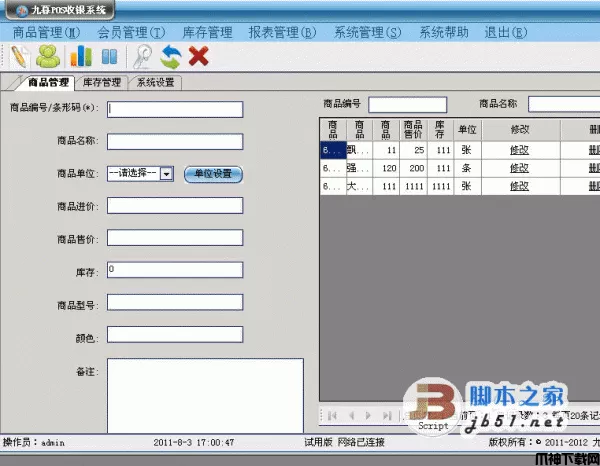Click the cell 120 in 强 row
The width and height of the screenshot is (600, 466).
(x=386, y=168)
